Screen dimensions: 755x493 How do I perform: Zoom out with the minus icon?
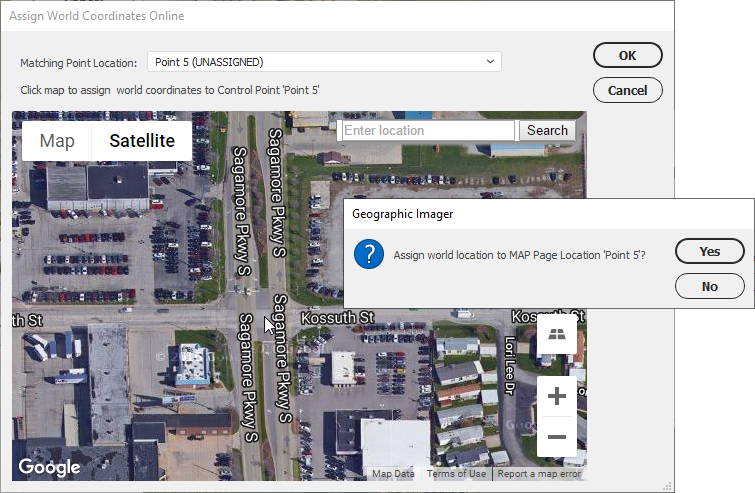pyautogui.click(x=557, y=437)
